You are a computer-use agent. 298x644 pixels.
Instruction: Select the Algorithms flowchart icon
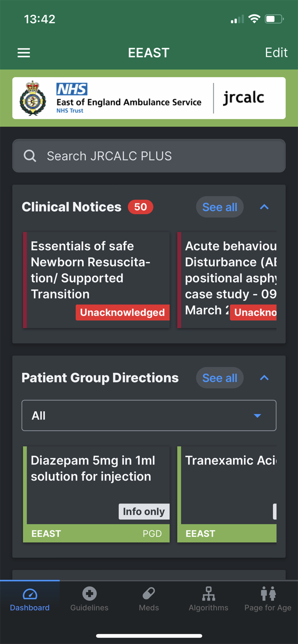(209, 595)
